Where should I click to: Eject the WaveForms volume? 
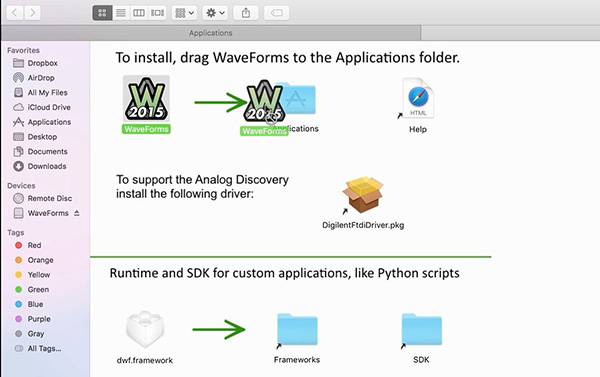tap(77, 213)
